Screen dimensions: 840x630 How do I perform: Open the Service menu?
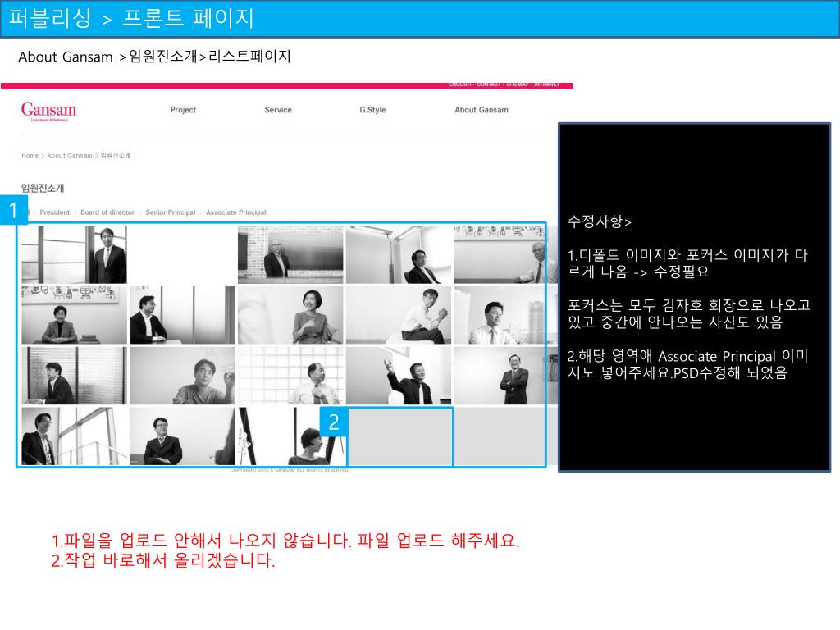[278, 110]
